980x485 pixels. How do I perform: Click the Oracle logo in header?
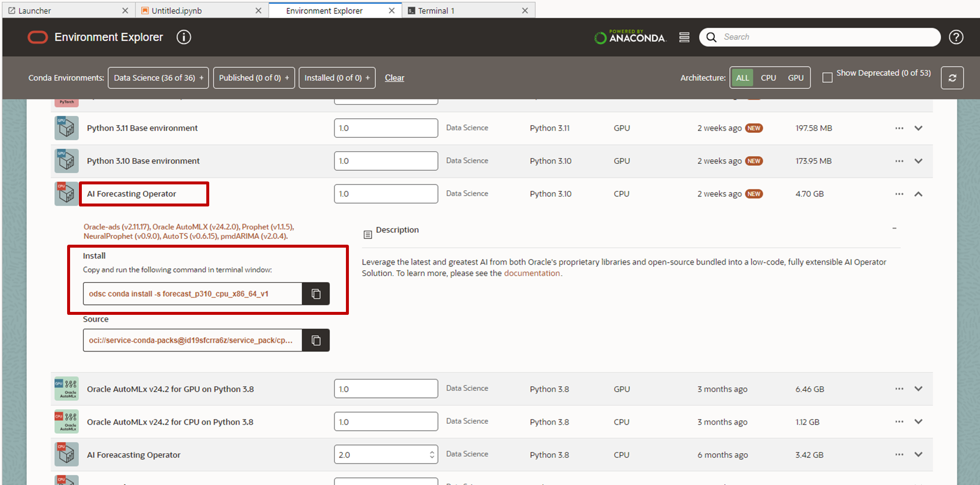pos(38,37)
